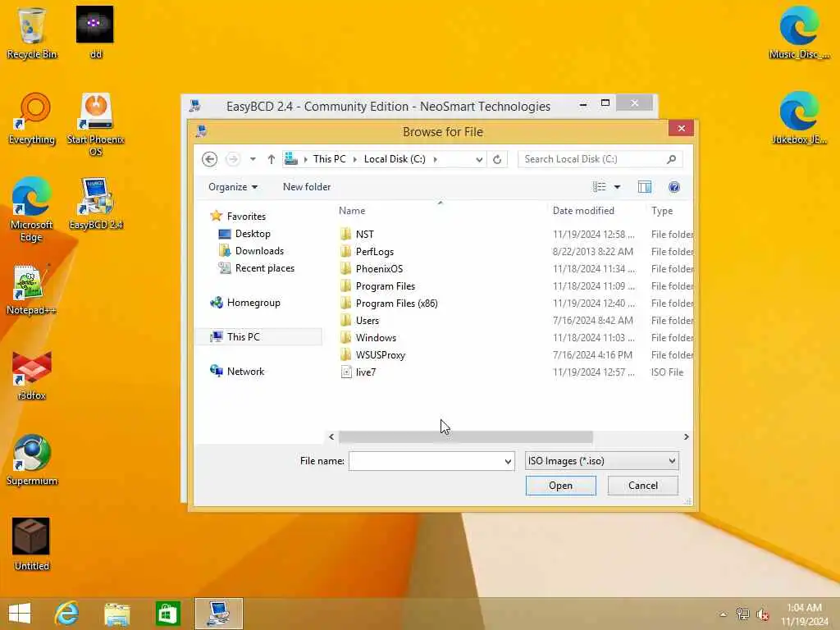This screenshot has height=630, width=840.
Task: Select the dd desktop icon
Action: (95, 33)
